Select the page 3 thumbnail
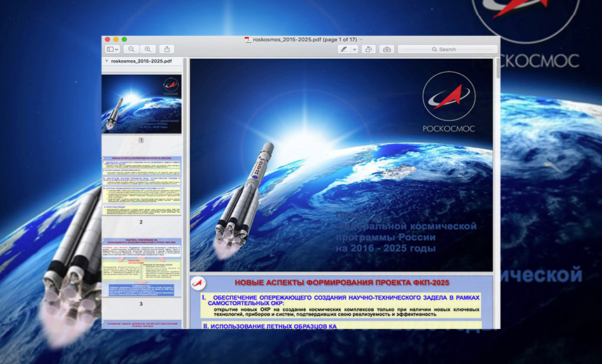This screenshot has height=364, width=602. click(x=141, y=267)
